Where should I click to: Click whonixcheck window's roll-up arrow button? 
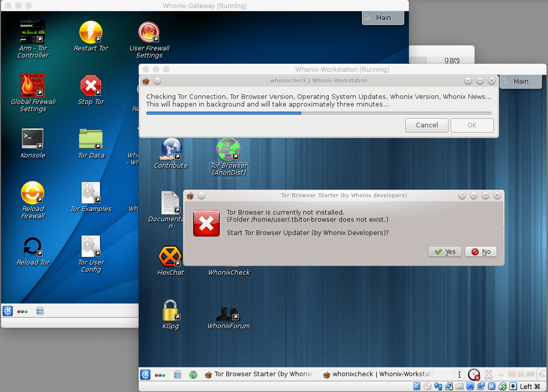tap(480, 81)
